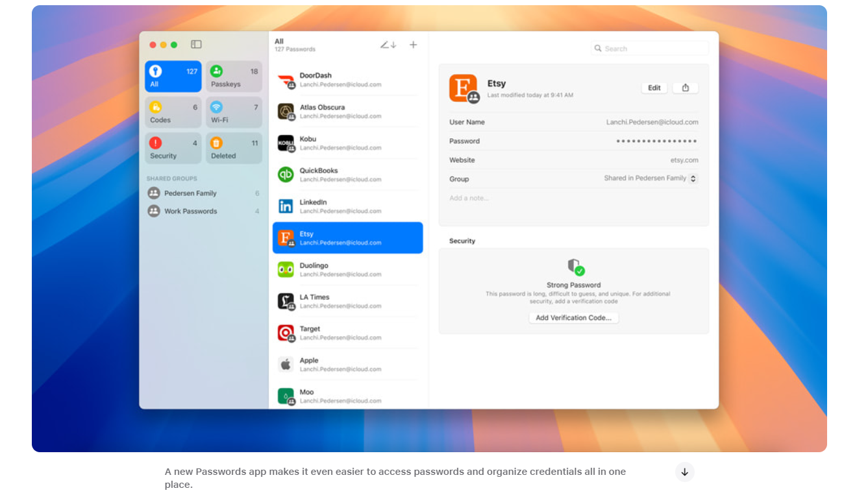Click the DoorDash logo icon
Image resolution: width=868 pixels, height=495 pixels.
pyautogui.click(x=286, y=80)
